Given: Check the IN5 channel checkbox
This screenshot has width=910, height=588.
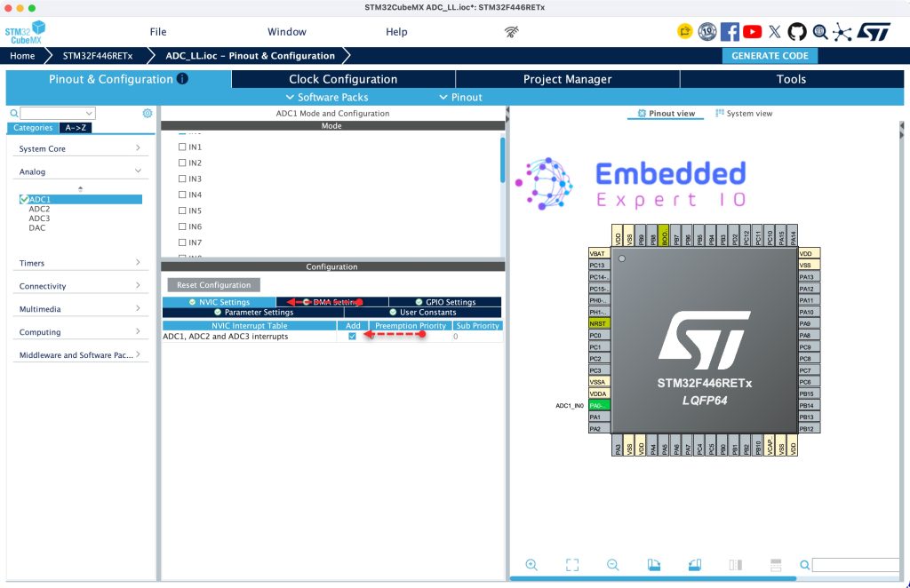Looking at the screenshot, I should point(182,211).
